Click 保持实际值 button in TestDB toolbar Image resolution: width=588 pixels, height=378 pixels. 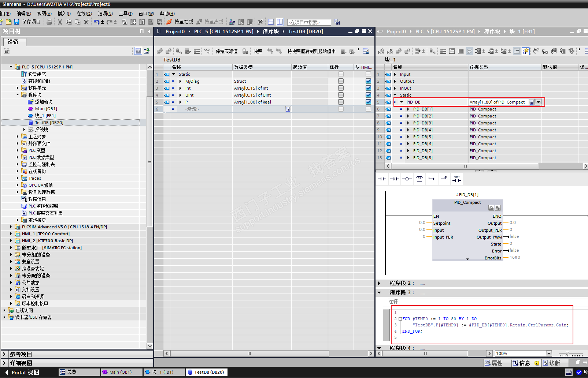pos(226,51)
